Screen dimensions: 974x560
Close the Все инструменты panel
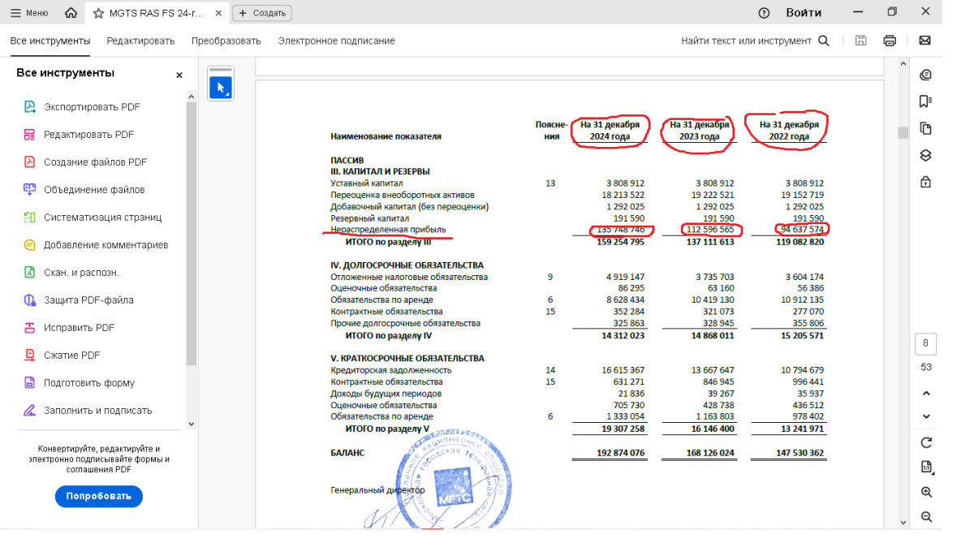click(179, 75)
